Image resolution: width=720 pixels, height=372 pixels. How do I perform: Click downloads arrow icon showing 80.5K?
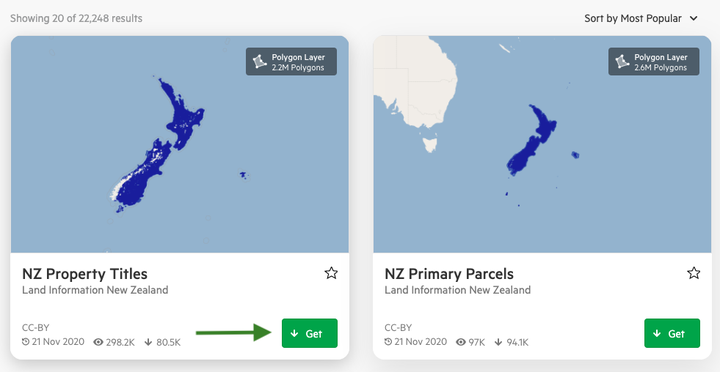(x=148, y=342)
